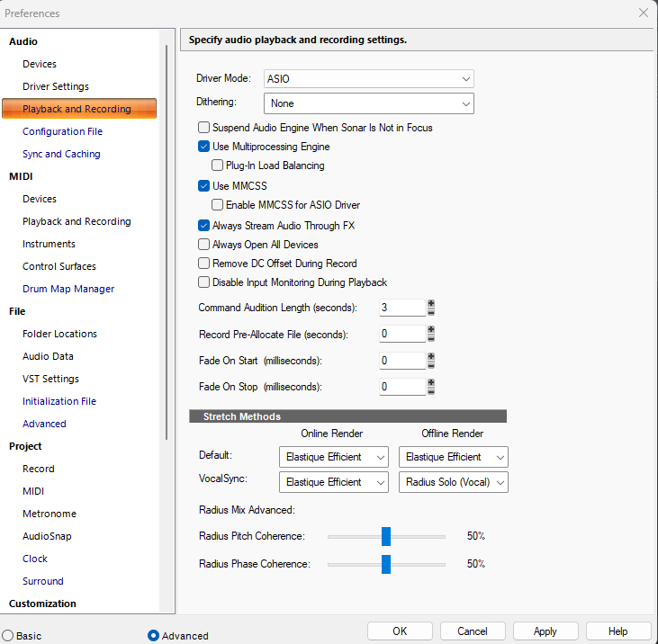Click the Radius Pitch Coherence slider handle
This screenshot has height=644, width=658.
click(x=386, y=536)
